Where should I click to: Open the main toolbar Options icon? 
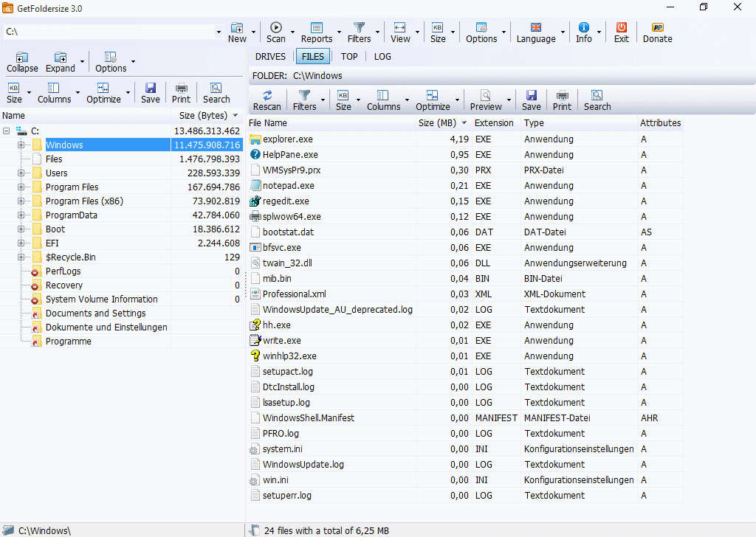click(x=481, y=27)
